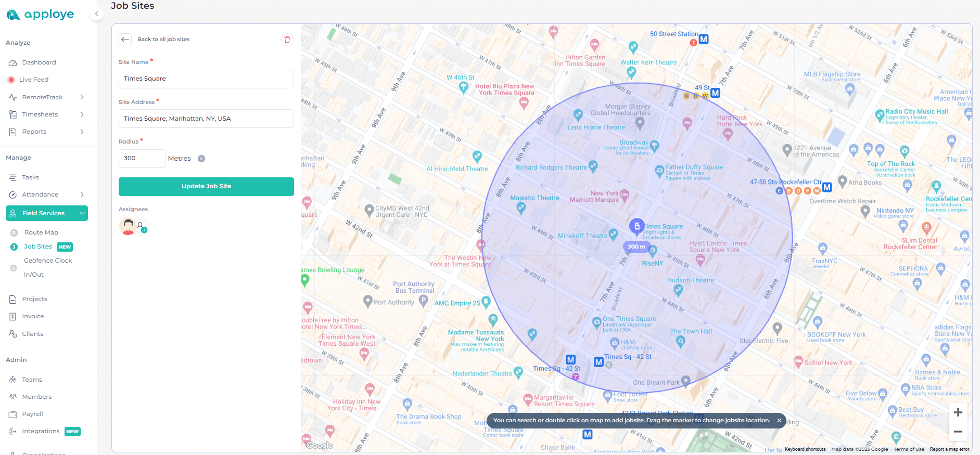The width and height of the screenshot is (980, 455).
Task: Zoom in on the map
Action: click(958, 413)
